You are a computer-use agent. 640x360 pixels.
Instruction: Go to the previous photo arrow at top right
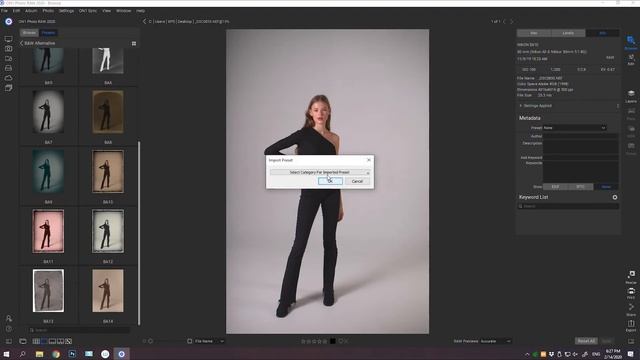[504, 21]
